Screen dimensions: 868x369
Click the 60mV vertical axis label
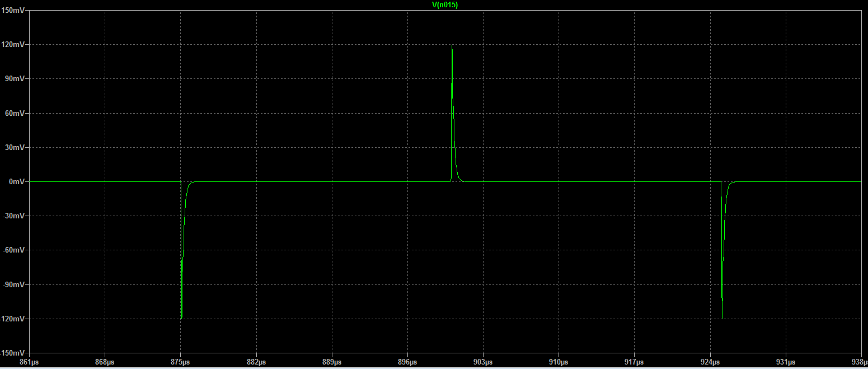(15, 113)
